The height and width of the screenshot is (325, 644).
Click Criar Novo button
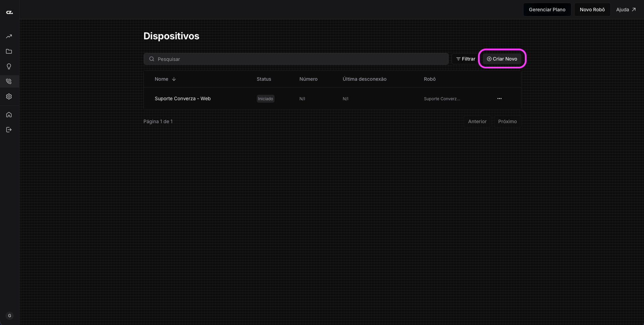point(502,59)
